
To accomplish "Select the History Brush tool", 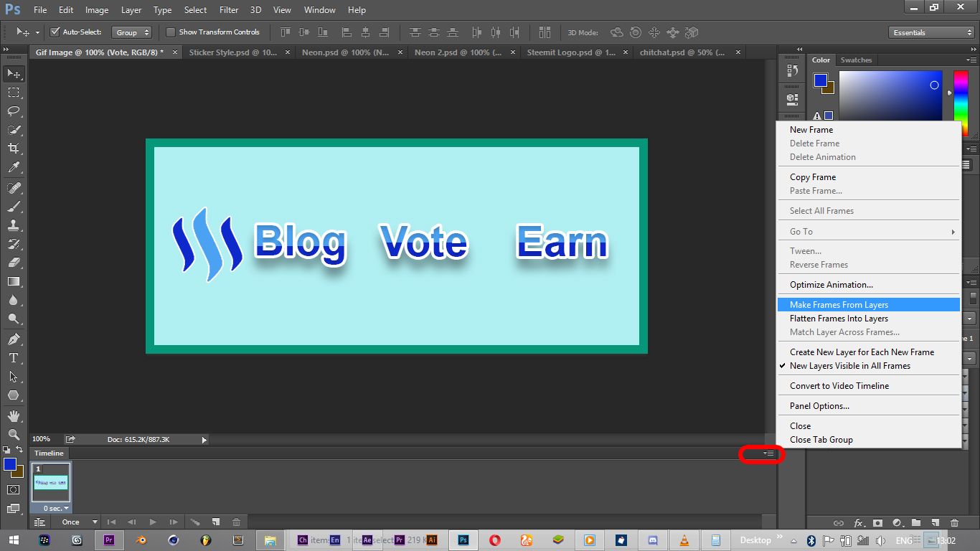I will (x=14, y=244).
